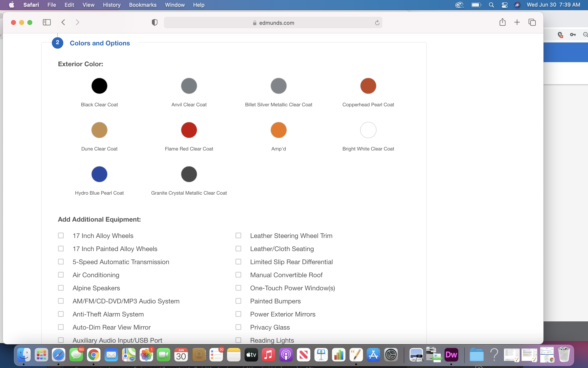588x368 pixels.
Task: Tick Limited Slip Rear Differential
Action: coord(238,262)
